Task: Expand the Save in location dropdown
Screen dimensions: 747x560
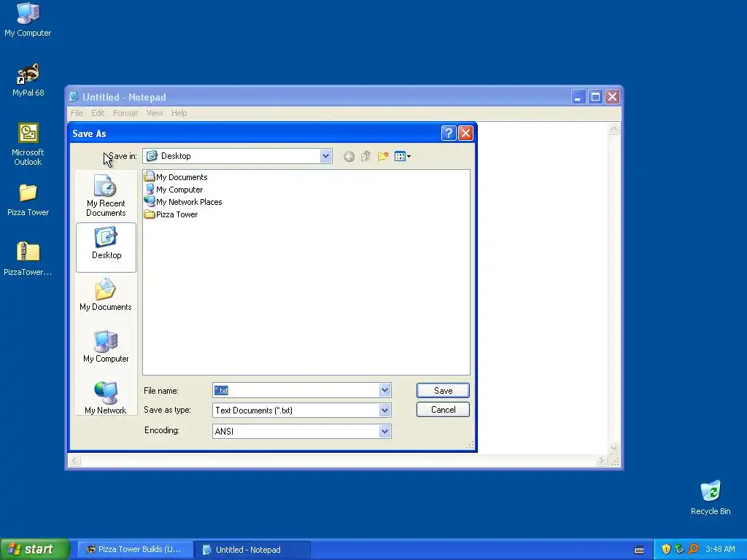Action: point(326,156)
